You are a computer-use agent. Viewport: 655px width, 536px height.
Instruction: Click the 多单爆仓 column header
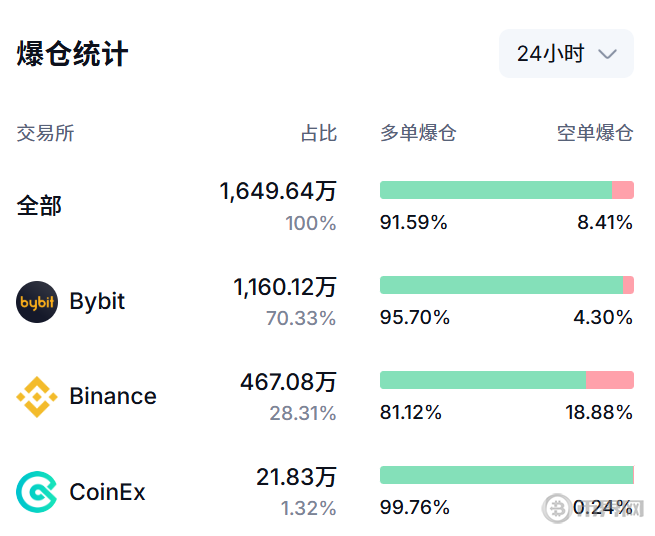coord(418,133)
